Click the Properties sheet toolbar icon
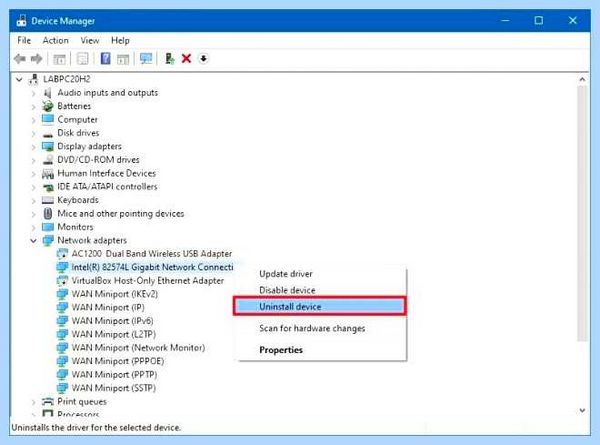Image resolution: width=600 pixels, height=445 pixels. click(82, 59)
